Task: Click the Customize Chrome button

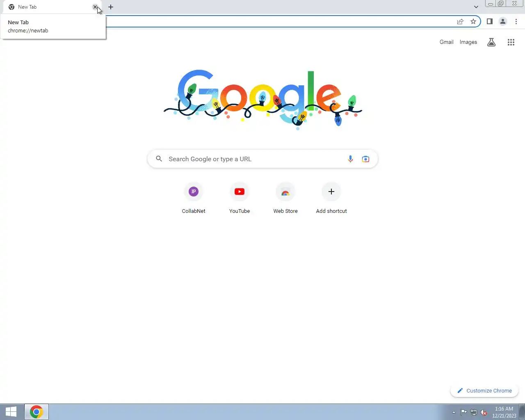Action: (484, 390)
